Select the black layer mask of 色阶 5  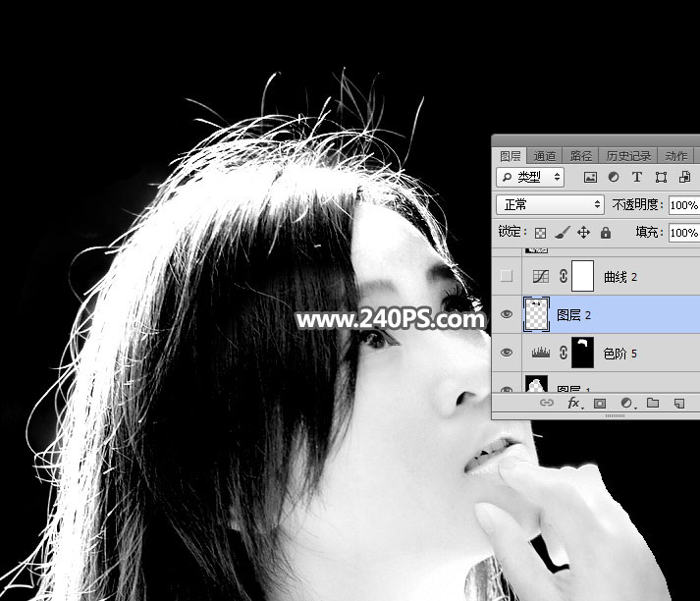point(582,353)
